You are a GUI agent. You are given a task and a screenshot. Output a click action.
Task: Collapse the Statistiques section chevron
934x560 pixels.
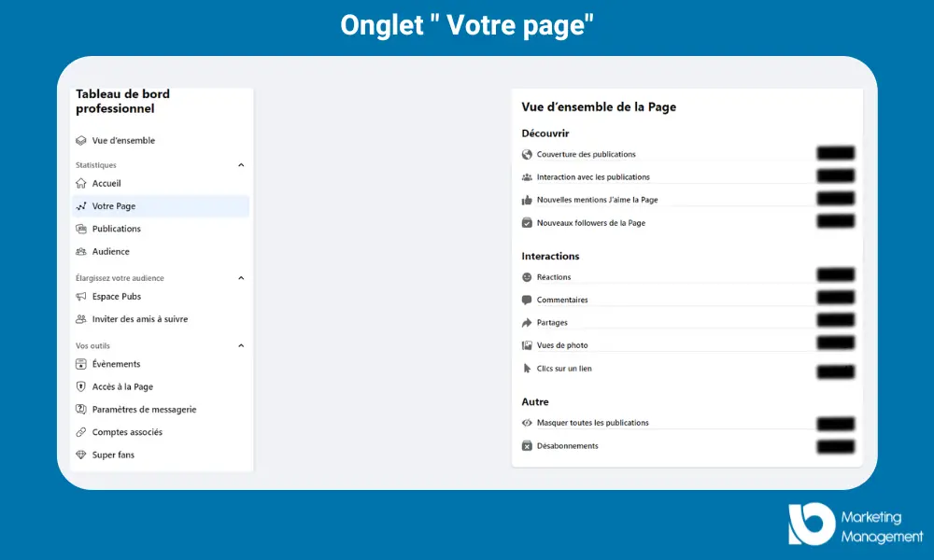click(x=241, y=165)
